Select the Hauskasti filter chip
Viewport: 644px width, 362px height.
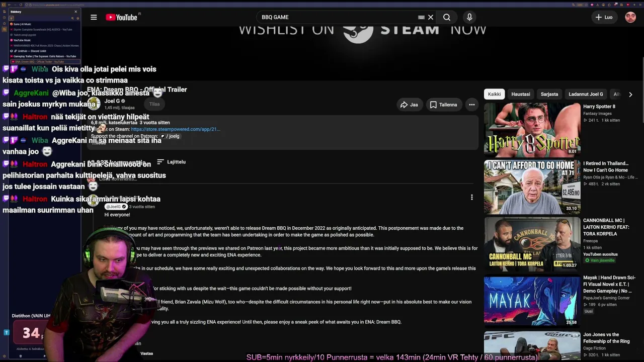[x=521, y=94]
